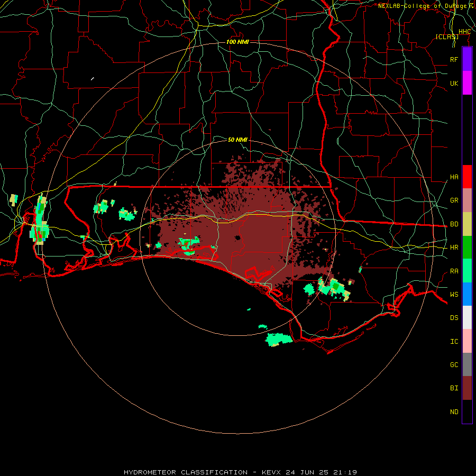476x476 pixels.
Task: Click the RF purple legend swatch
Action: point(467,59)
